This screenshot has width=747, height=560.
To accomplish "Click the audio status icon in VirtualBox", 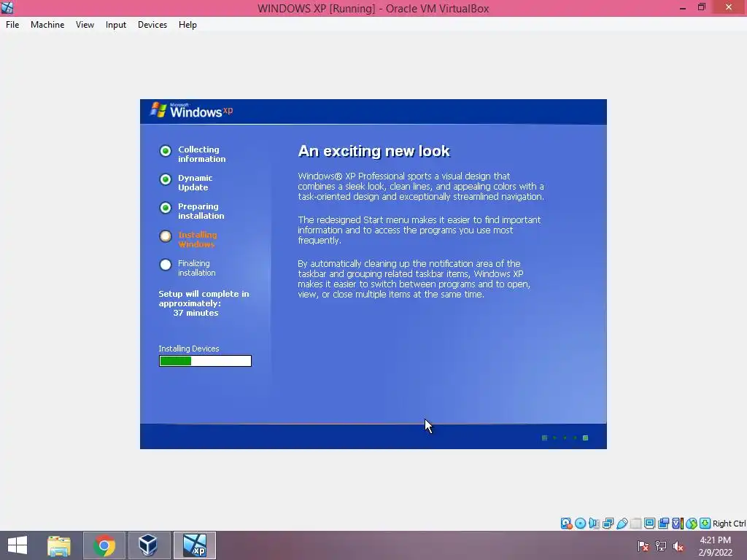I will tap(594, 524).
